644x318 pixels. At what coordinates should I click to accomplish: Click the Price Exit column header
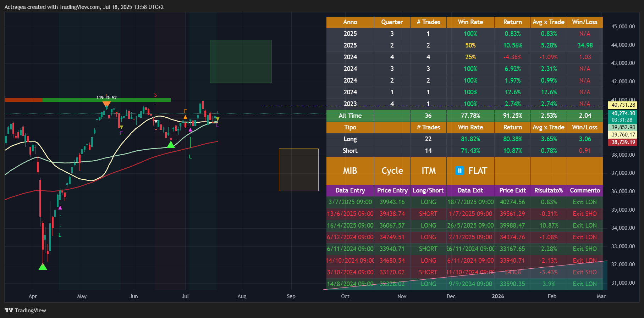coord(513,190)
